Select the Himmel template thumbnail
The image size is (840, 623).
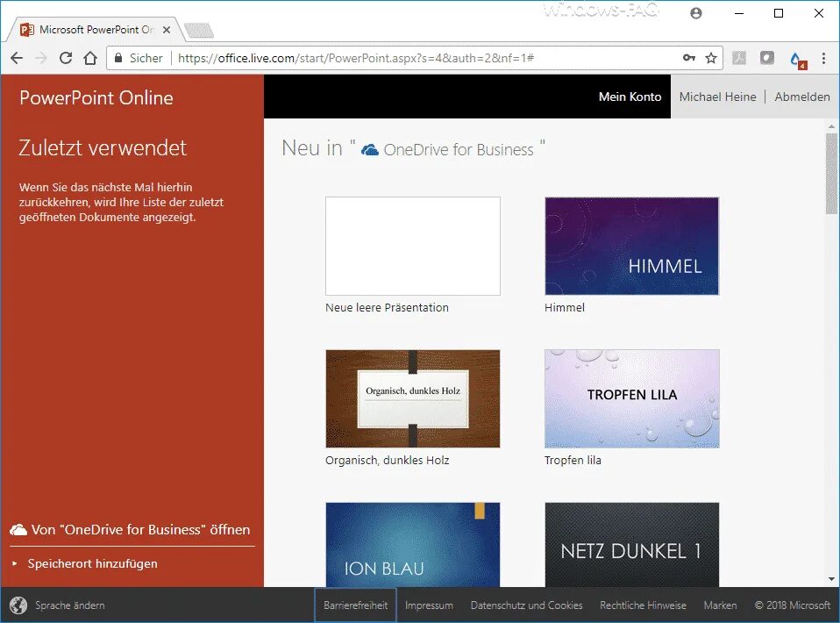click(x=632, y=246)
